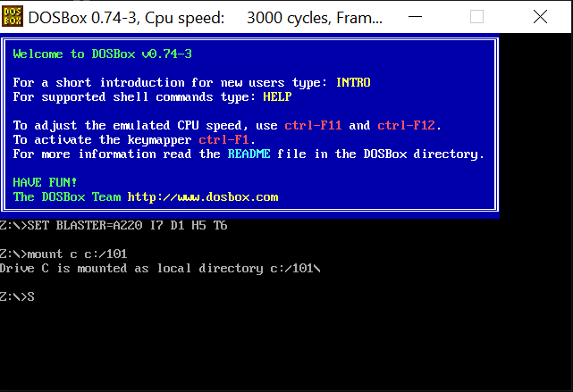The height and width of the screenshot is (392, 573).
Task: Click the http://www.dosbox.com URL
Action: 203,197
